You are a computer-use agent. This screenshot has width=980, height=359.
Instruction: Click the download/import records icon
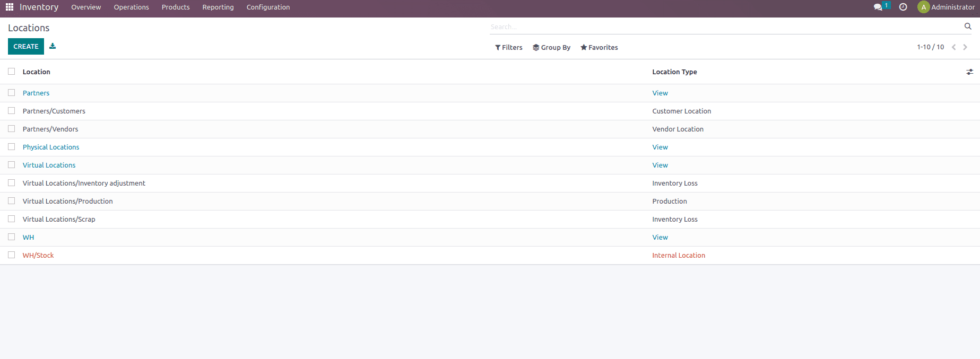tap(53, 46)
